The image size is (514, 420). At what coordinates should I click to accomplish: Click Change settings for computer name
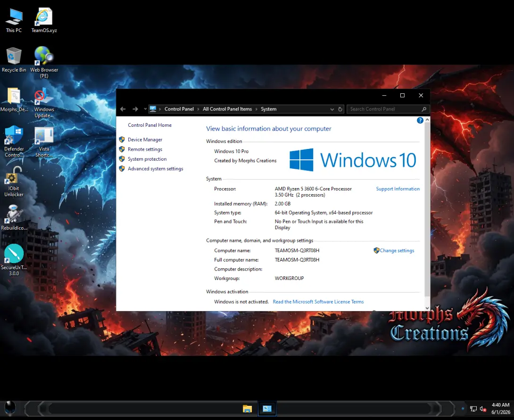coord(397,251)
